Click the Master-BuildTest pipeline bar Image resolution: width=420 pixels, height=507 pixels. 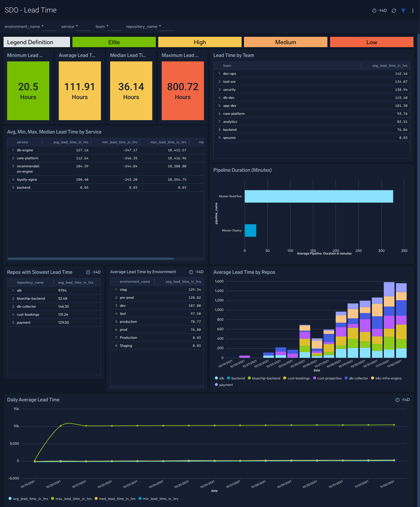[x=318, y=196]
